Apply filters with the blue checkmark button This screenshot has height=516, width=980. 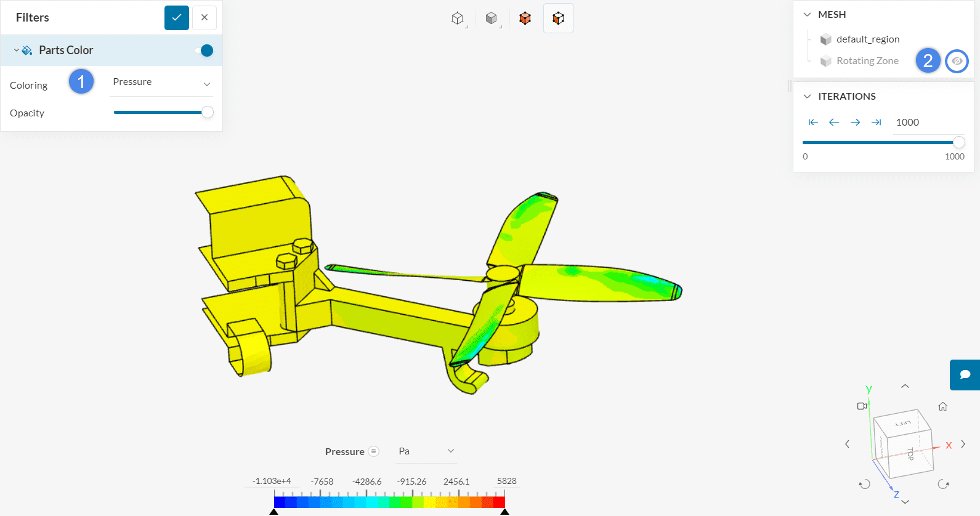177,17
